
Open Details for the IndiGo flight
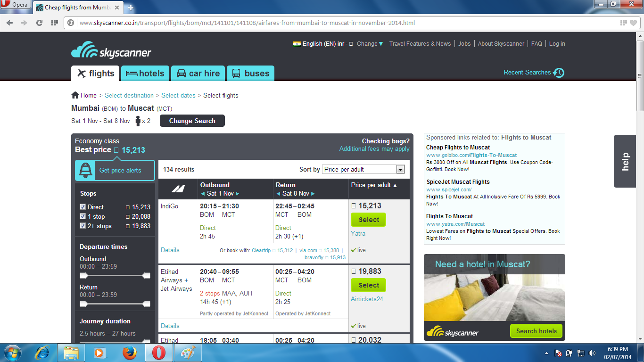pyautogui.click(x=170, y=250)
